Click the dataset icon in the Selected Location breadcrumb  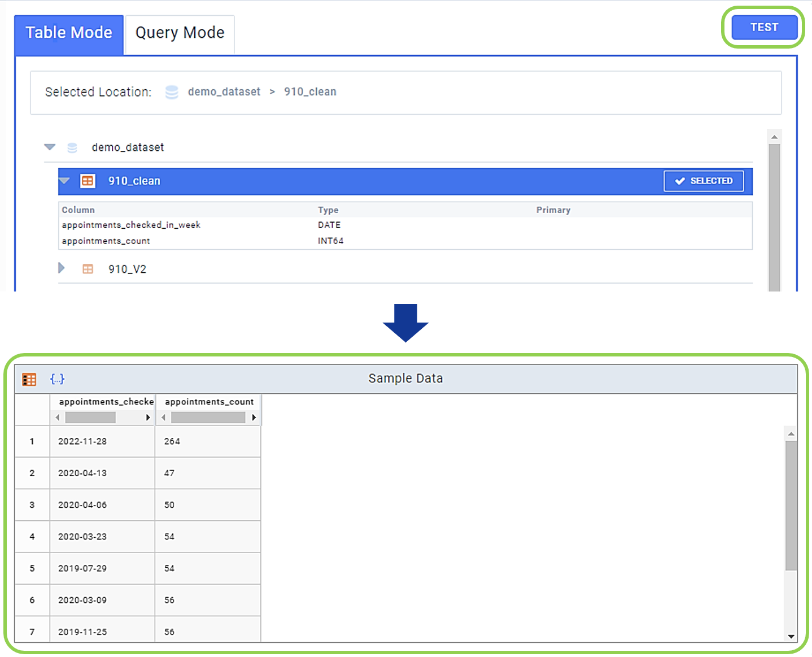tap(171, 92)
